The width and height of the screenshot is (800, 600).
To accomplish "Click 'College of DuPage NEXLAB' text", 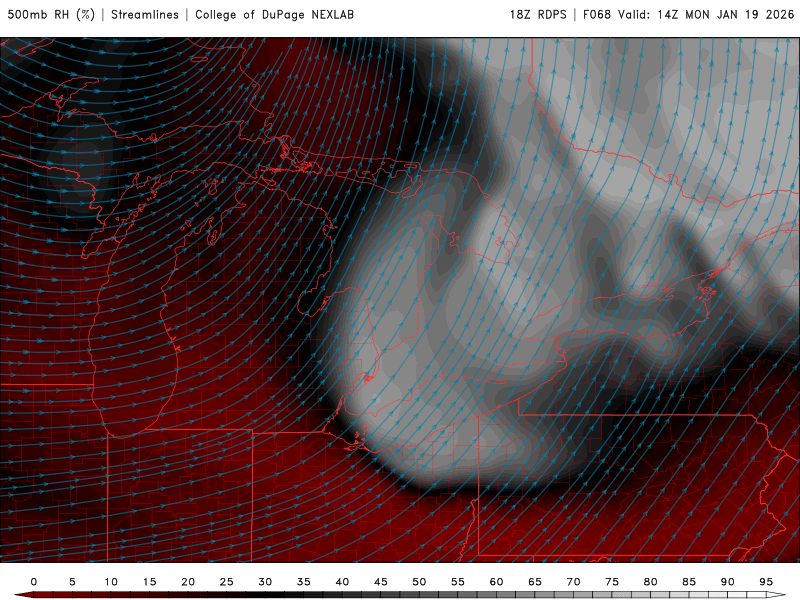I will [x=274, y=15].
